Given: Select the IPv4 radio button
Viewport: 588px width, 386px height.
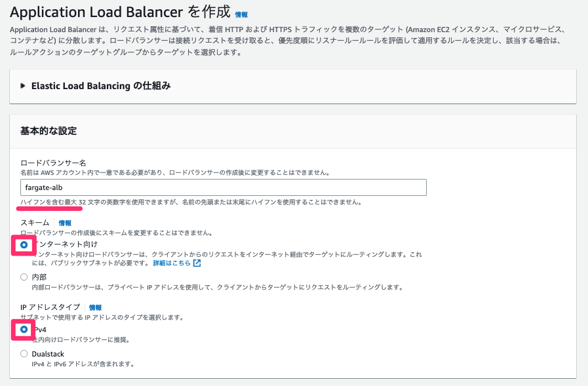Looking at the screenshot, I should click(x=24, y=330).
